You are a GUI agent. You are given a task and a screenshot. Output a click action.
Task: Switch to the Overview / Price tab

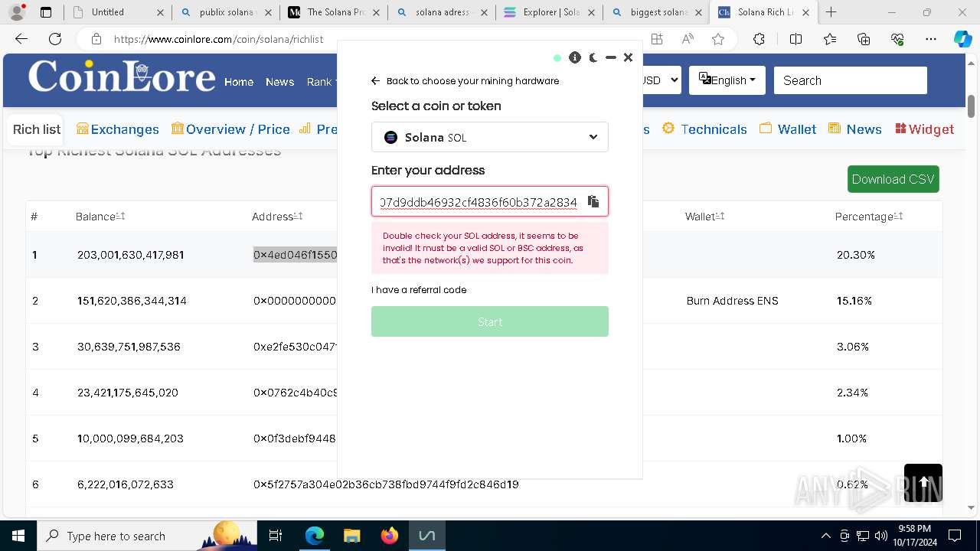point(230,129)
